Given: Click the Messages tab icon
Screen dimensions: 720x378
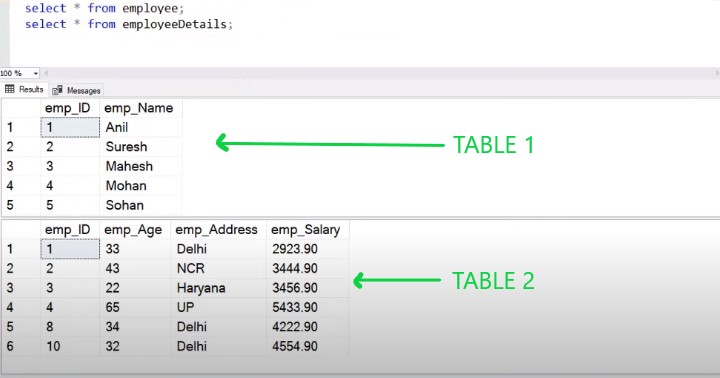Looking at the screenshot, I should tap(57, 90).
